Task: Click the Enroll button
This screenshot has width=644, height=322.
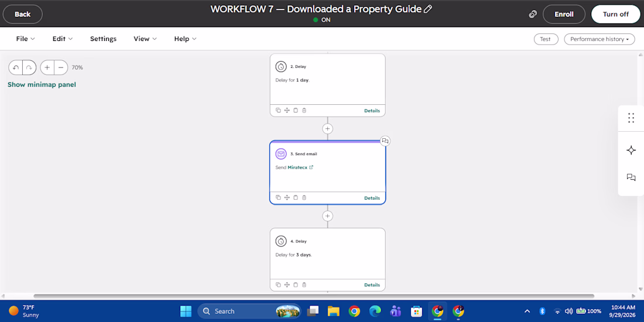Action: pos(564,14)
